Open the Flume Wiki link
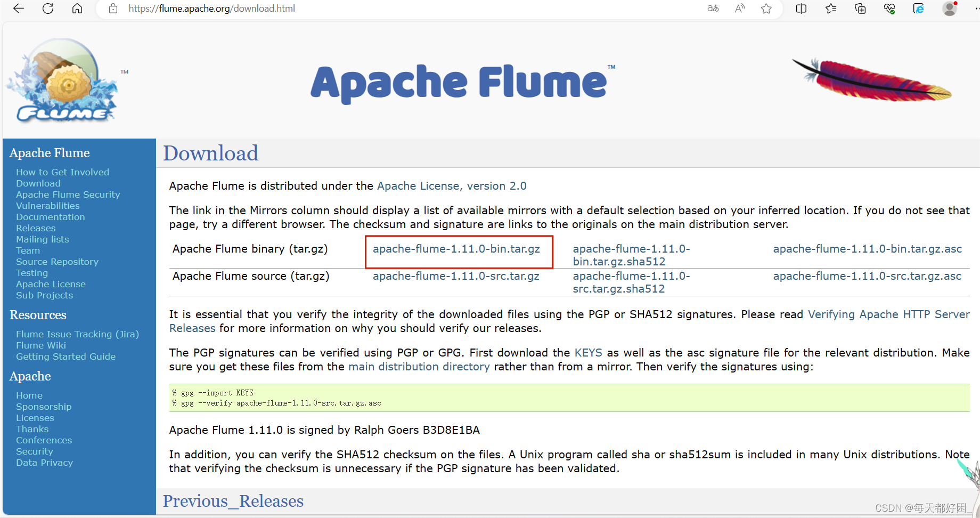 (x=41, y=345)
